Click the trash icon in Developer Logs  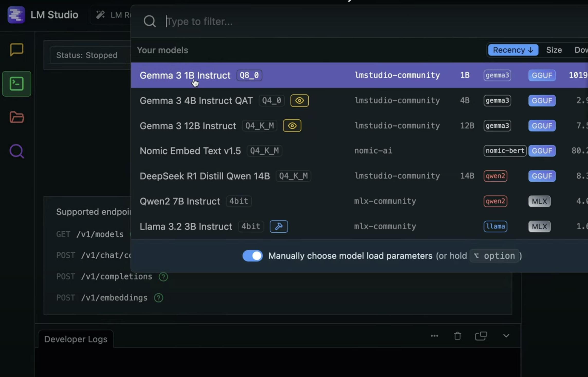pos(457,336)
